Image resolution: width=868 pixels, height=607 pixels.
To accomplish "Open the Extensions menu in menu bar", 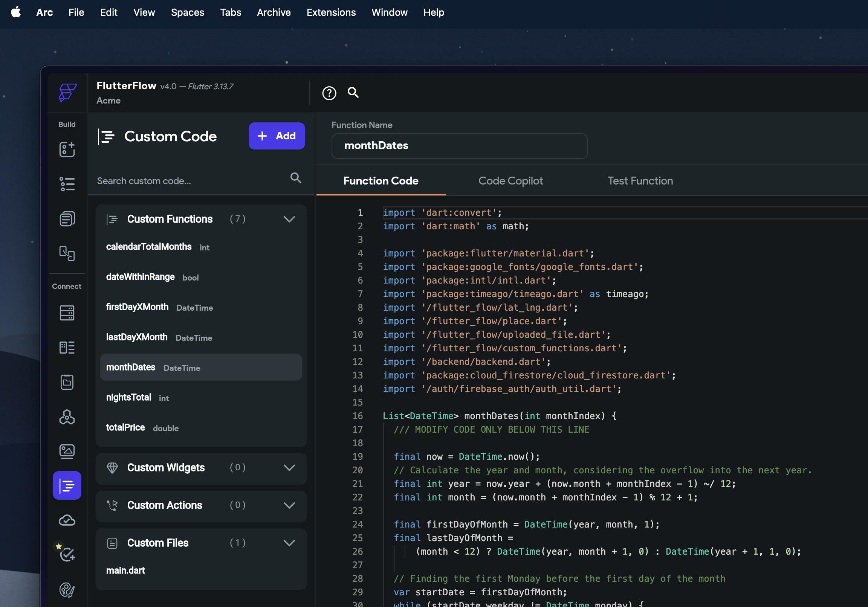I will coord(331,12).
